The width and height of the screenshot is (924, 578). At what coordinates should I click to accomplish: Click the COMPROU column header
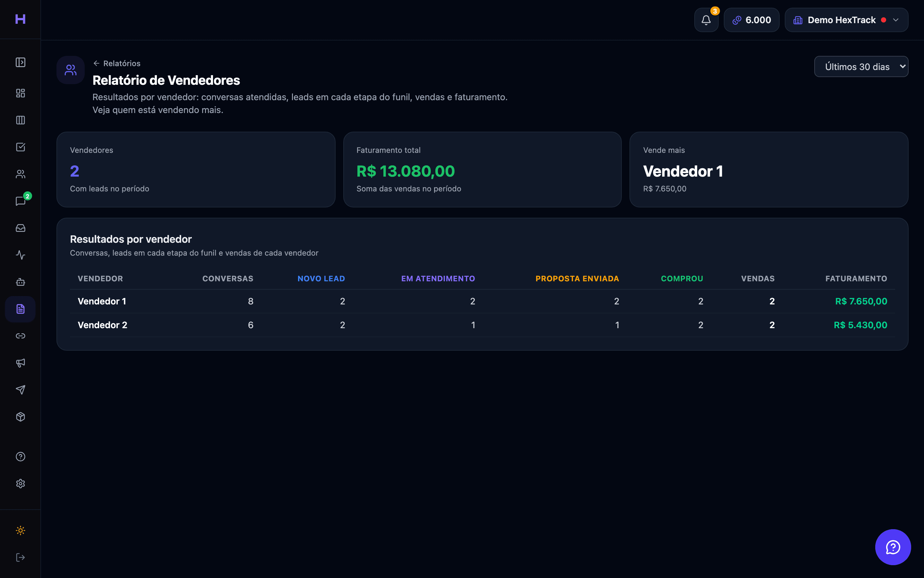[x=682, y=279]
